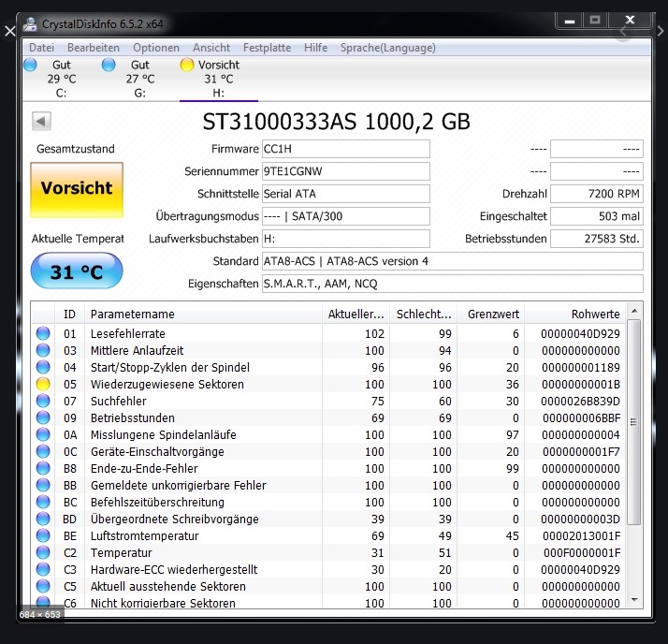Viewport: 668px width, 644px height.
Task: Open the Festplatte menu
Action: tap(268, 48)
